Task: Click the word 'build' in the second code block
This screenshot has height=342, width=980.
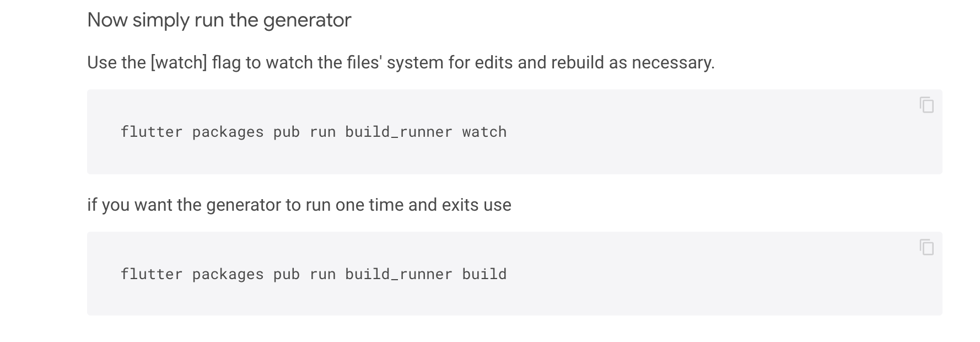Action: pos(484,274)
